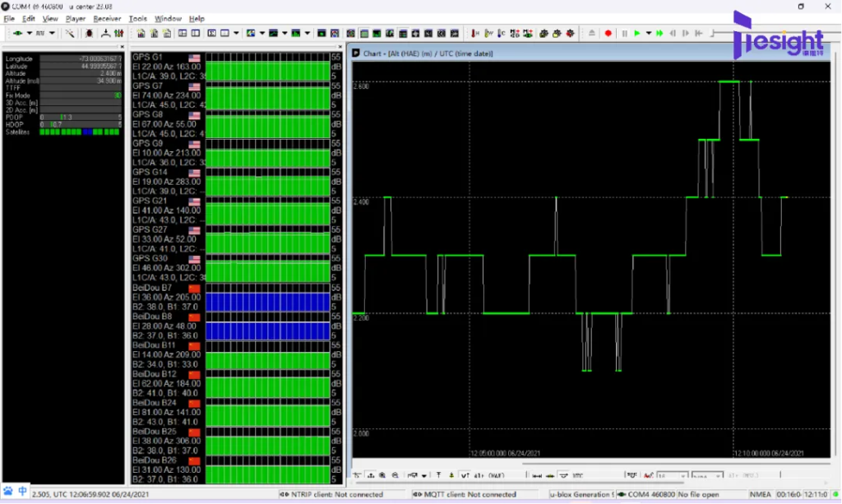This screenshot has height=504, width=842.
Task: Toggle the debug bug icon
Action: [x=89, y=33]
